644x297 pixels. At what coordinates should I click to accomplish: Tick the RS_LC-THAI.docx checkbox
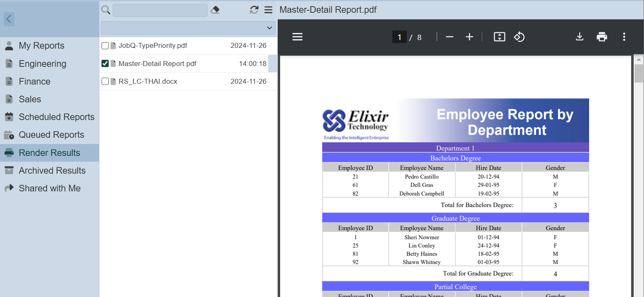pos(105,81)
